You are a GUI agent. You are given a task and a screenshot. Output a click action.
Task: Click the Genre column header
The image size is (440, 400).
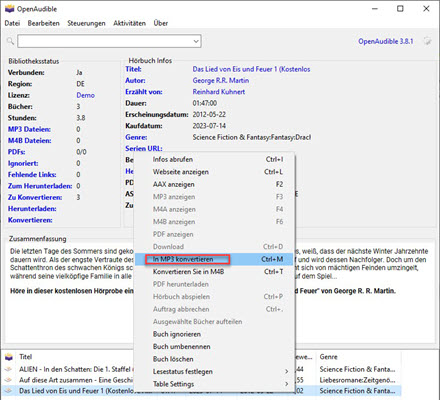point(329,357)
